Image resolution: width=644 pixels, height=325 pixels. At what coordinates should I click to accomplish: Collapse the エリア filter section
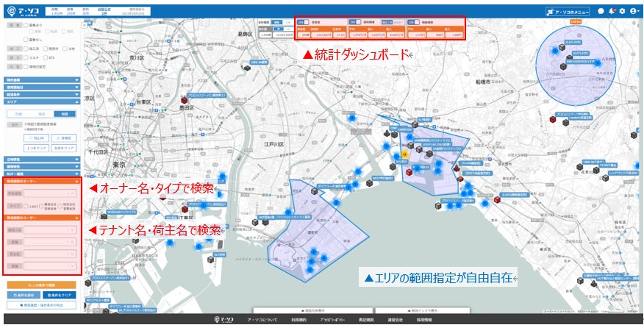42,101
